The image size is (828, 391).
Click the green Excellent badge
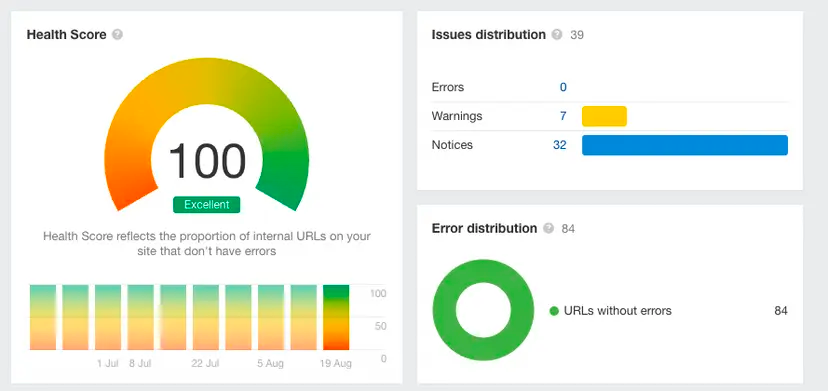tap(206, 204)
